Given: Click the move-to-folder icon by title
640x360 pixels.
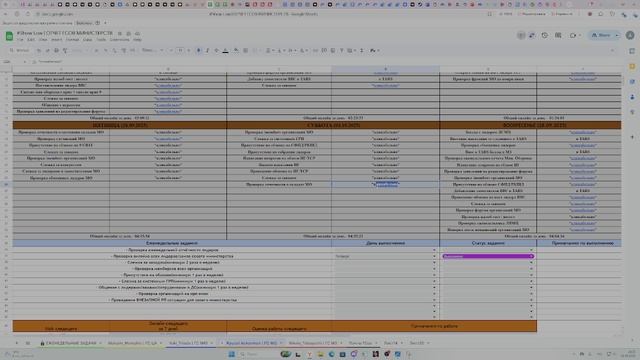Looking at the screenshot, I should click(129, 33).
